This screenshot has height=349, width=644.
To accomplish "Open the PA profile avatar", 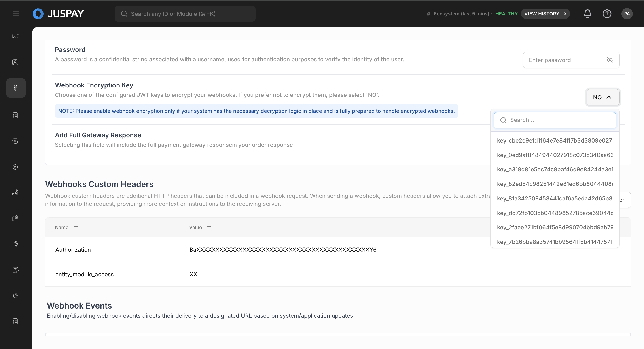I will [x=627, y=14].
